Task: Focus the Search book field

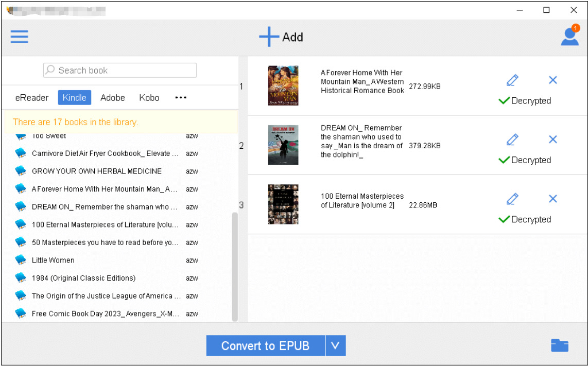Action: click(120, 70)
